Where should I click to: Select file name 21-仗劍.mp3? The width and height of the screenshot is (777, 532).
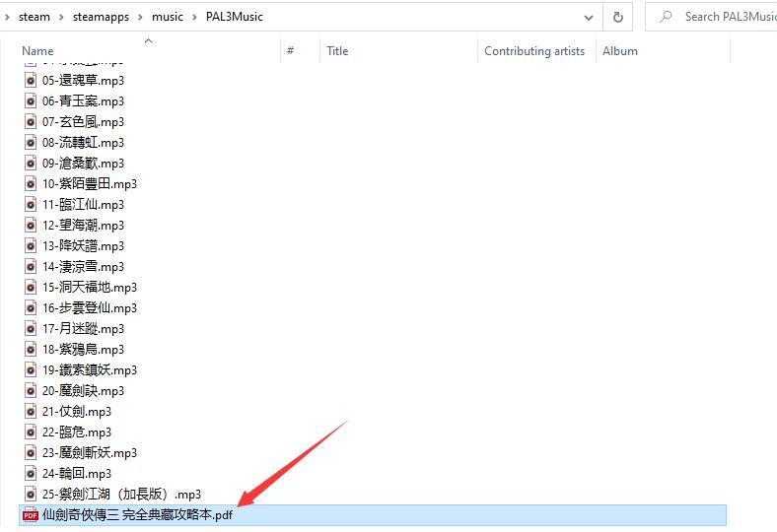[76, 411]
